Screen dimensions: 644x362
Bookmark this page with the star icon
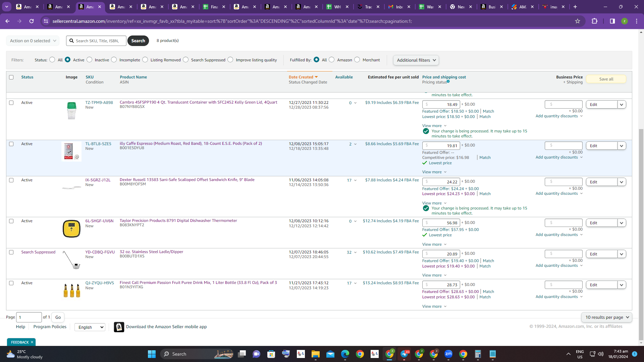coord(578,21)
